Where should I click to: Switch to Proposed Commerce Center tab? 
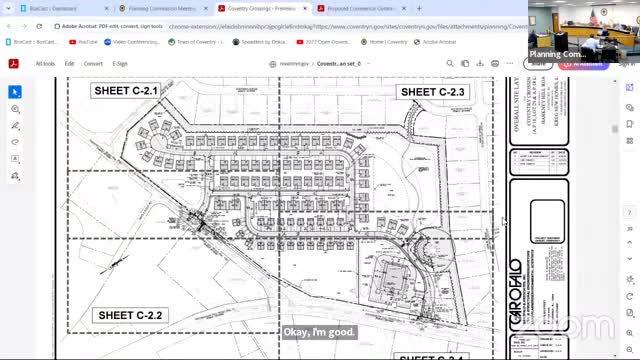pos(362,8)
